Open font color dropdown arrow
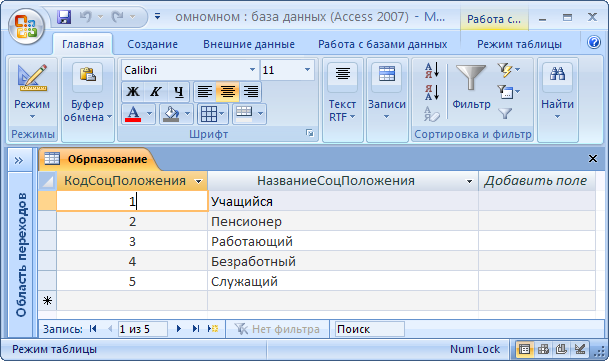The width and height of the screenshot is (609, 361). [150, 114]
